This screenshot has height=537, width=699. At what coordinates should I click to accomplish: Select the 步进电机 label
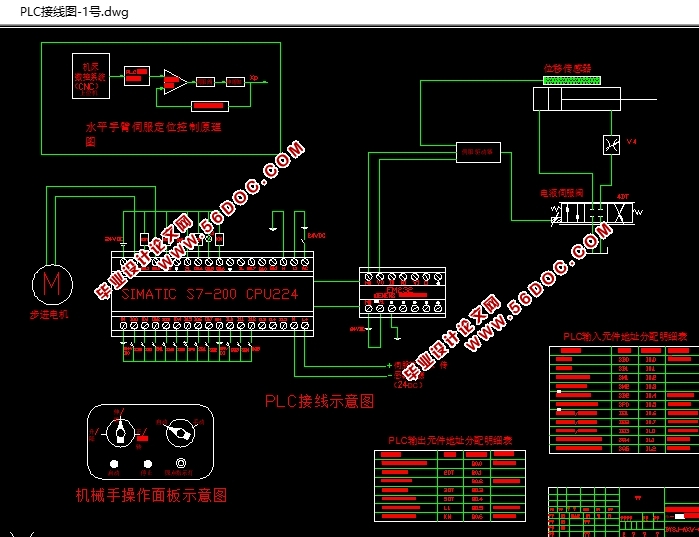49,315
